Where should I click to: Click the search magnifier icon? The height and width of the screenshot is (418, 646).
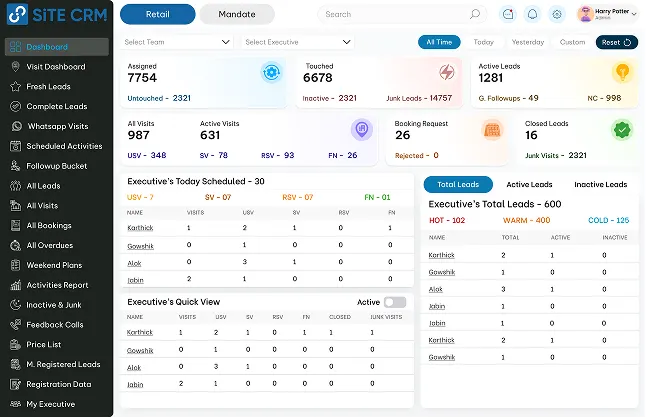click(x=475, y=14)
